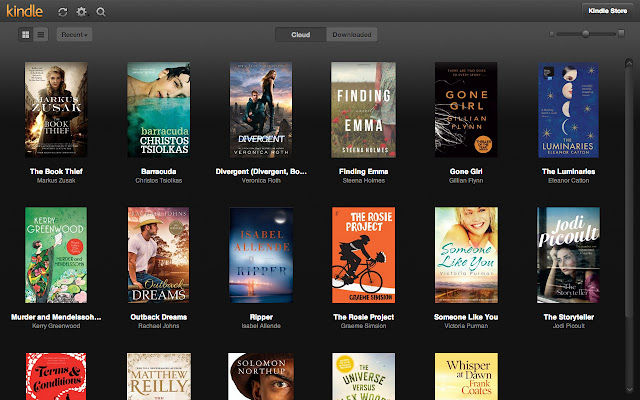Viewport: 640px width, 400px height.
Task: Open Gone Girl book cover
Action: click(x=466, y=109)
